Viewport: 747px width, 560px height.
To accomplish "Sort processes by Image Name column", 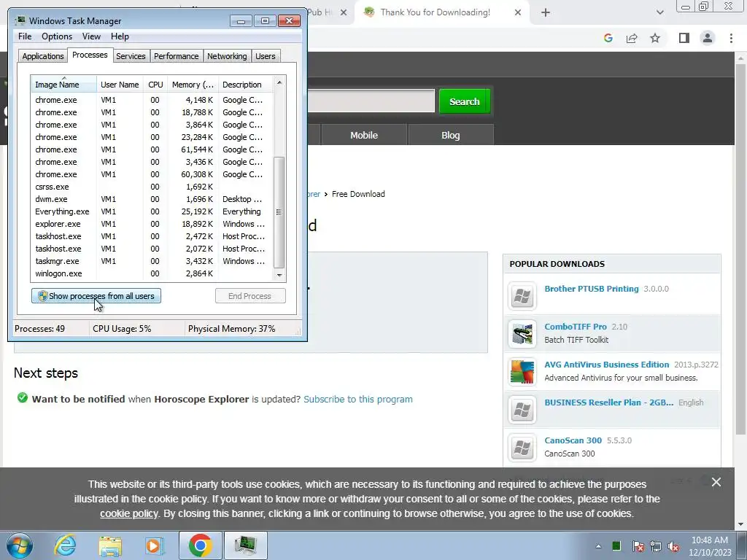I will 64,85.
